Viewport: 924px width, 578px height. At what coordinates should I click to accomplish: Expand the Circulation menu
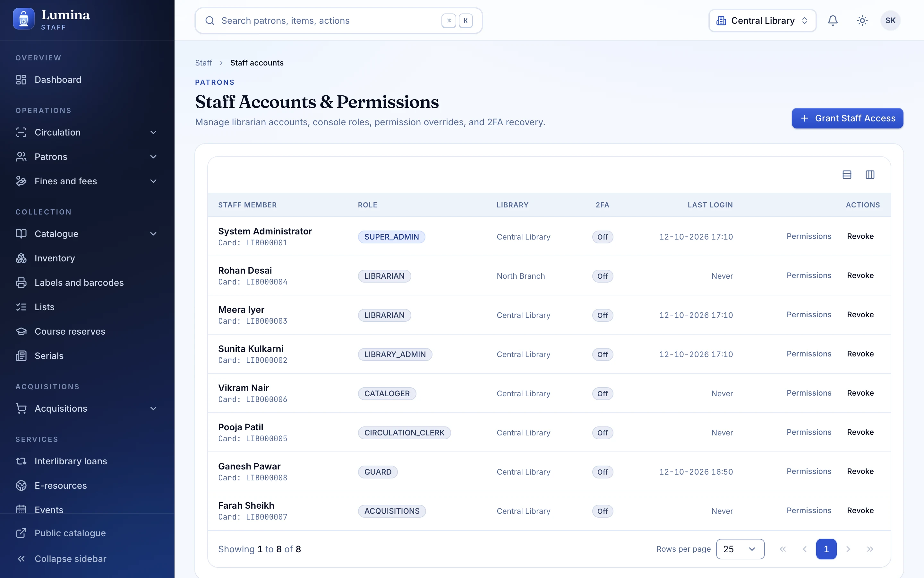pos(87,132)
